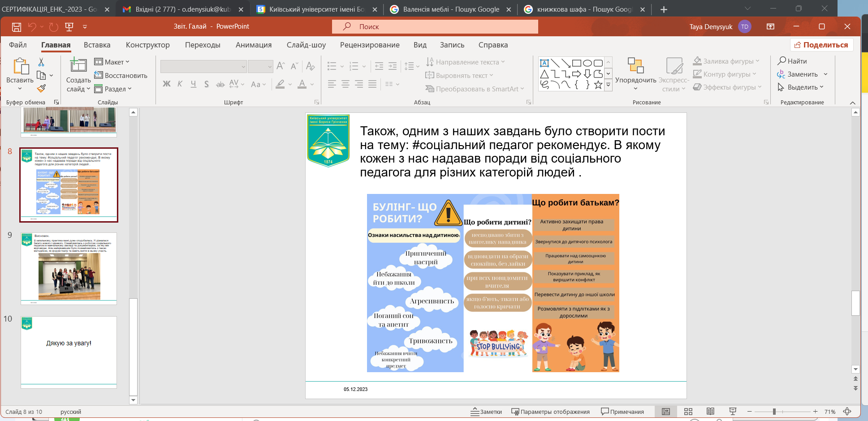Expand the Layout (Макет) dropdown
868x421 pixels.
point(112,62)
